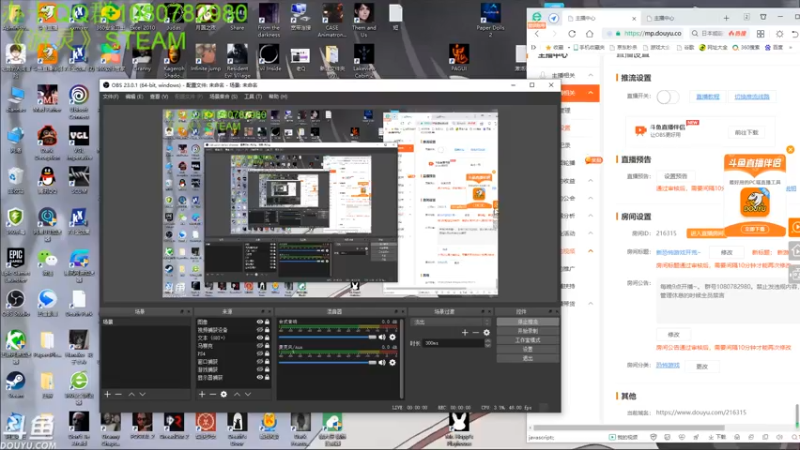Collapse the highlighted orange sidebar section
Image resolution: width=800 pixels, height=450 pixels.
pos(590,93)
